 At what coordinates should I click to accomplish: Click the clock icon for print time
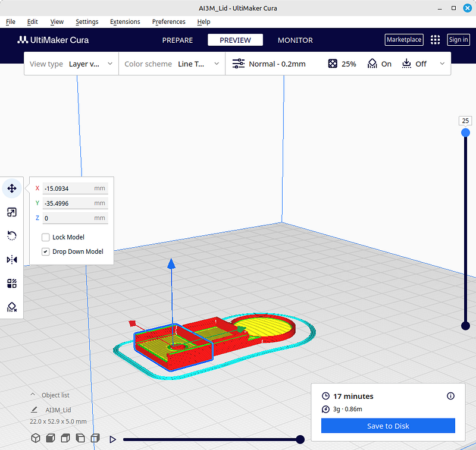[x=325, y=396]
